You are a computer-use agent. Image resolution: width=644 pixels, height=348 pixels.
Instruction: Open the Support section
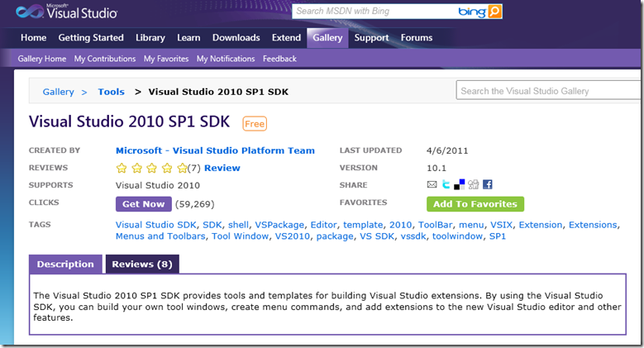tap(372, 38)
